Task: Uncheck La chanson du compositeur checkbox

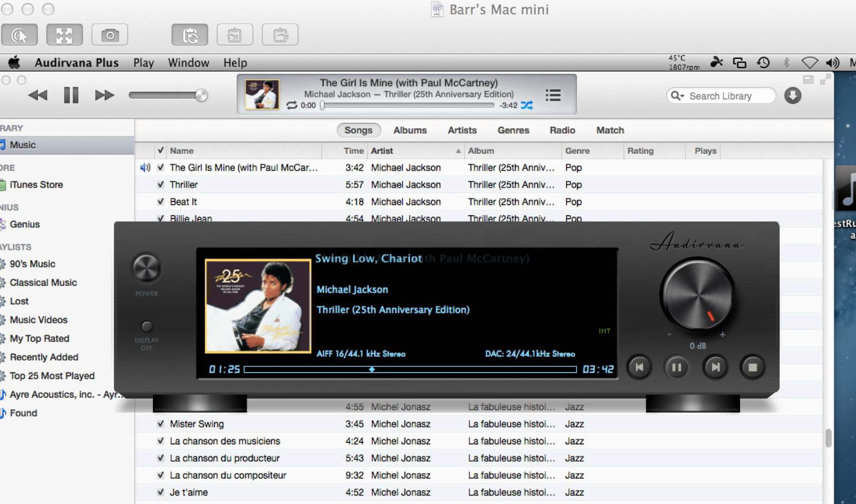Action: 161,475
